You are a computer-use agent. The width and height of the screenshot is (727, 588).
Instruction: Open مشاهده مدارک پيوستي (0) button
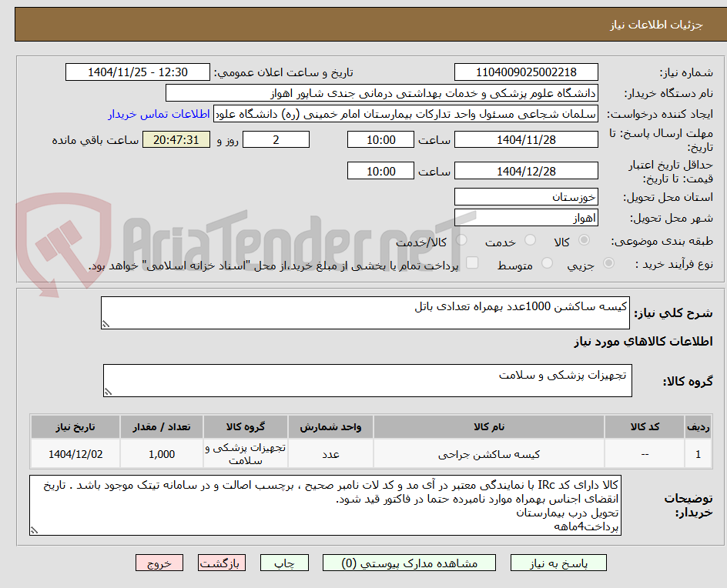coord(409,563)
